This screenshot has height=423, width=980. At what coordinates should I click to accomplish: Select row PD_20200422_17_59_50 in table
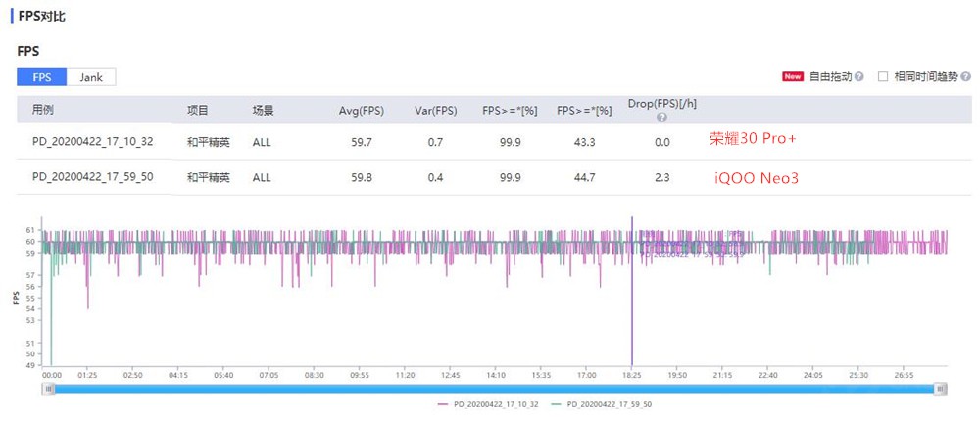point(494,177)
